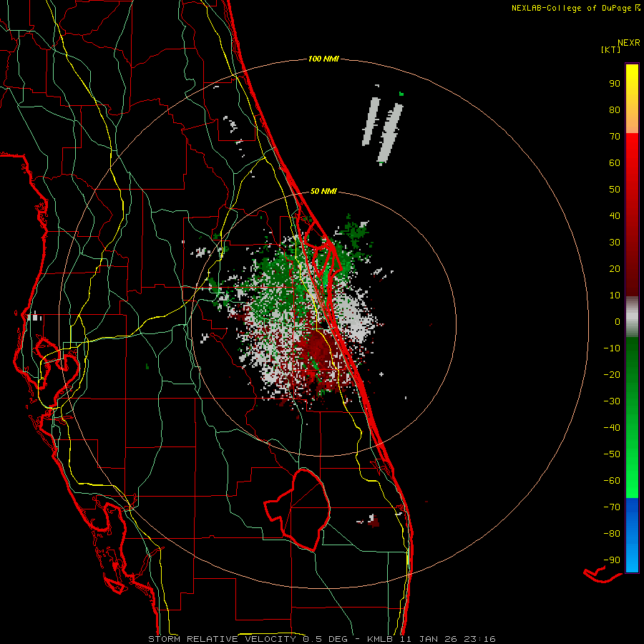Click the positive 60 value on velocity scale

point(615,162)
